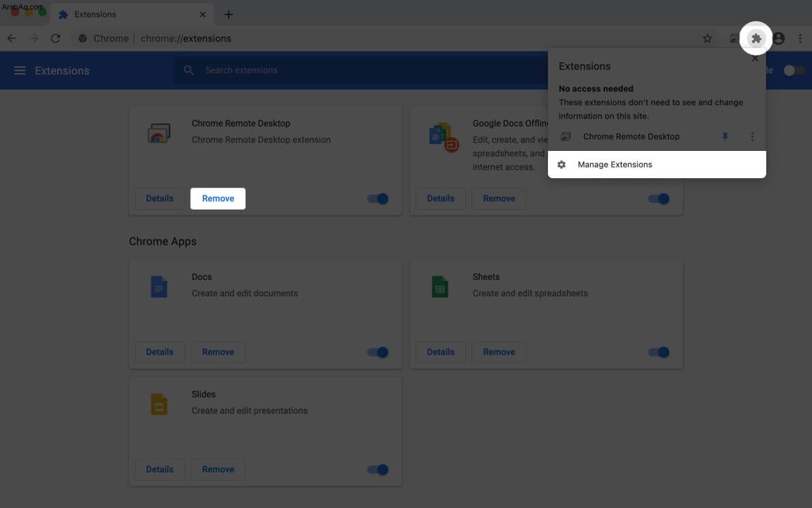Close the Extensions popup
The image size is (812, 508).
pos(755,59)
